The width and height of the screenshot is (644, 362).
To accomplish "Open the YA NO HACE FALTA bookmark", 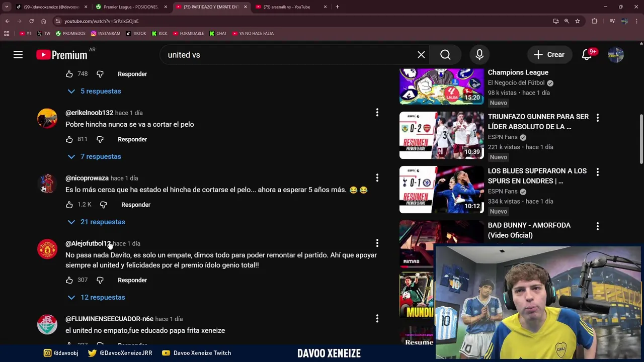I will (253, 34).
